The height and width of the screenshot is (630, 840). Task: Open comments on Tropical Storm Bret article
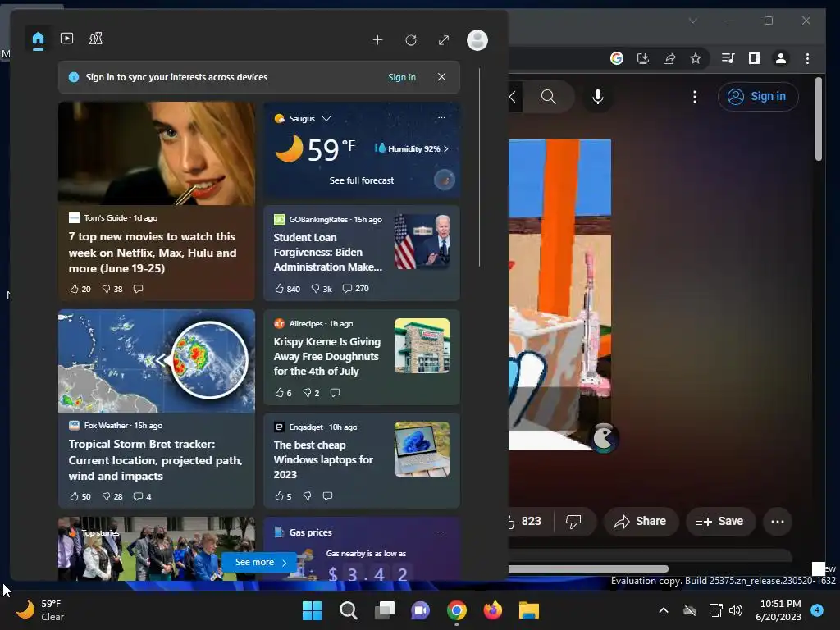[142, 496]
